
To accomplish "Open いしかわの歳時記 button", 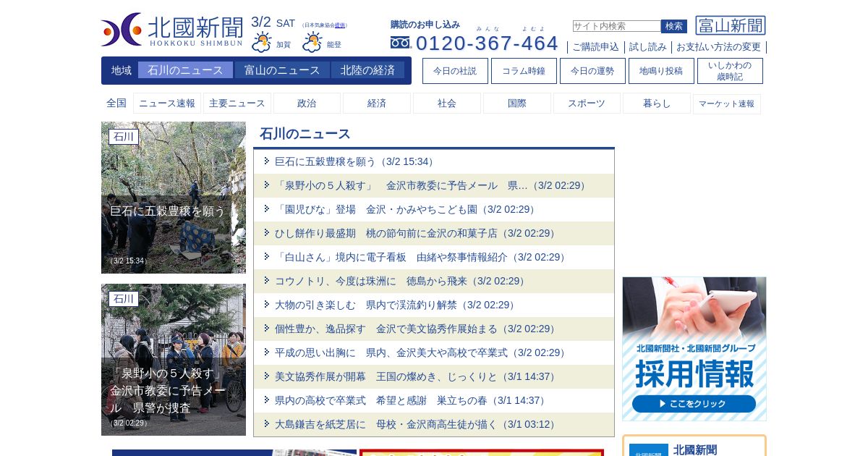I will click(730, 71).
